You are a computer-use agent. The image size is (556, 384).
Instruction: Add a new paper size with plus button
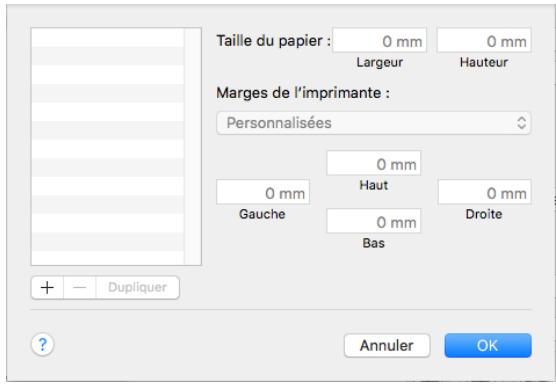tap(47, 287)
